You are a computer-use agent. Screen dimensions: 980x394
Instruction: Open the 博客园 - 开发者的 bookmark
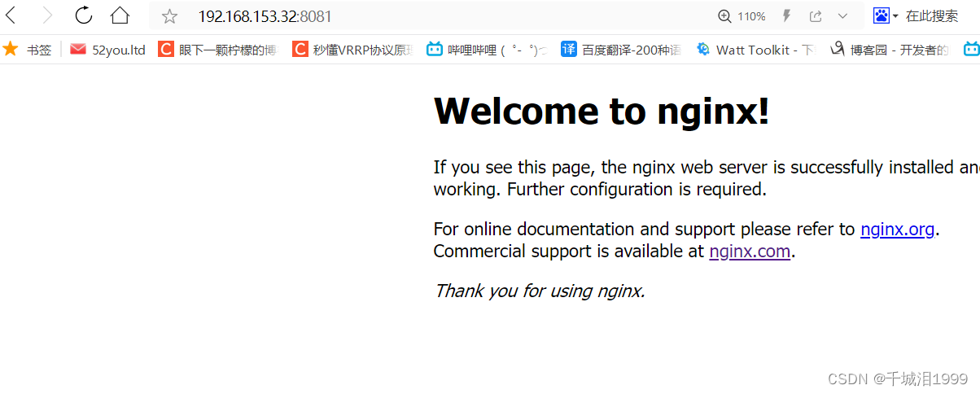(x=889, y=50)
